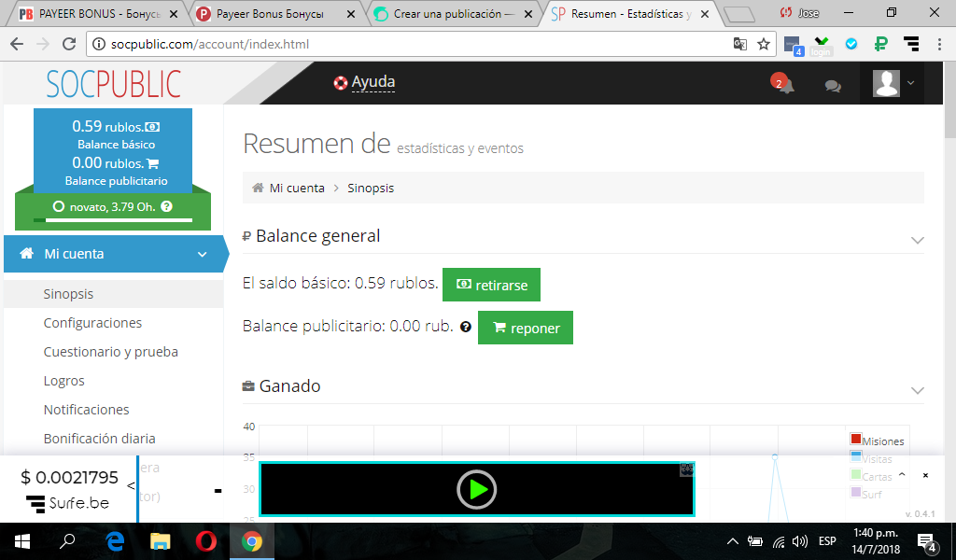Open Opera browser from the taskbar
Image resolution: width=956 pixels, height=560 pixels.
(x=206, y=541)
